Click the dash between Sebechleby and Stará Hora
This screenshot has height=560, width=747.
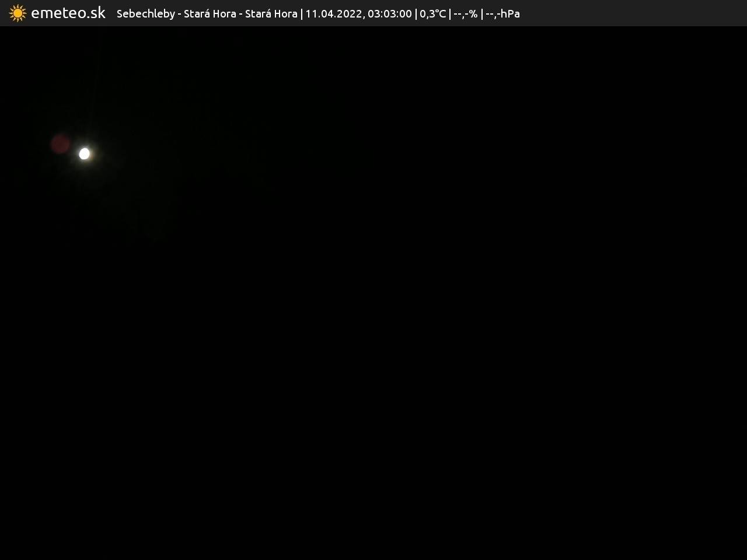click(179, 13)
